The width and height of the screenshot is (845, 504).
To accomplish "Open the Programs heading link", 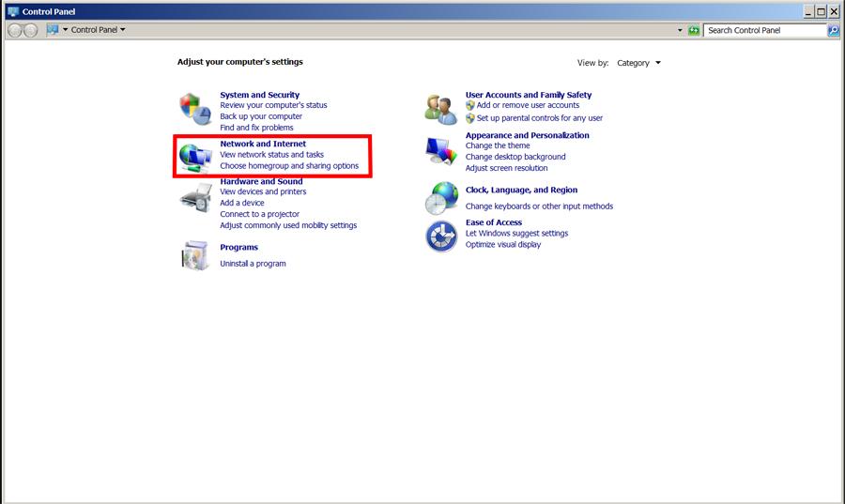I will pyautogui.click(x=238, y=247).
